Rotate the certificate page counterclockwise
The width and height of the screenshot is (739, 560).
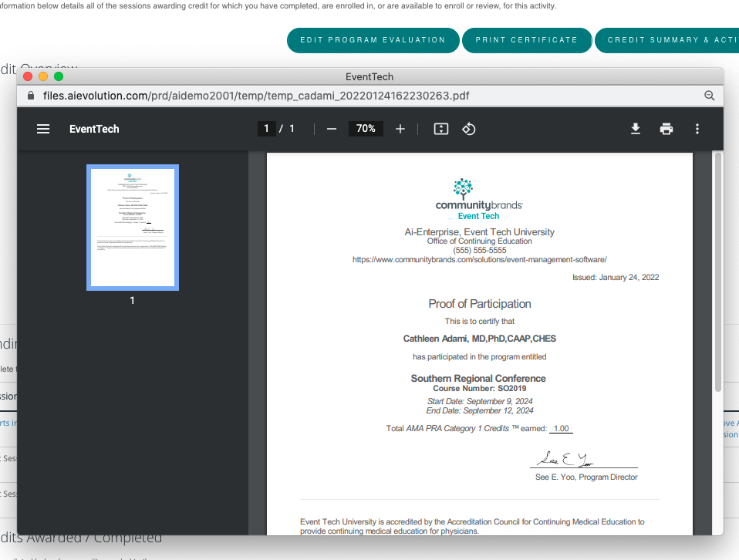(468, 129)
